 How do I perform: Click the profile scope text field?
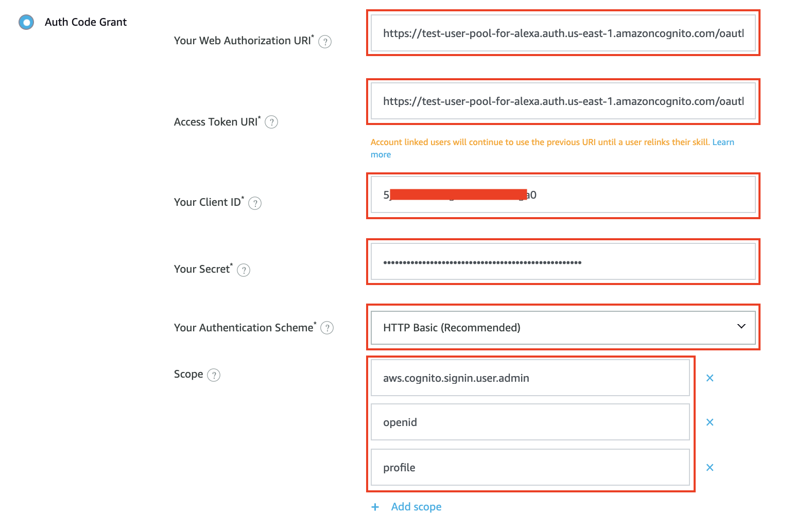(x=530, y=468)
